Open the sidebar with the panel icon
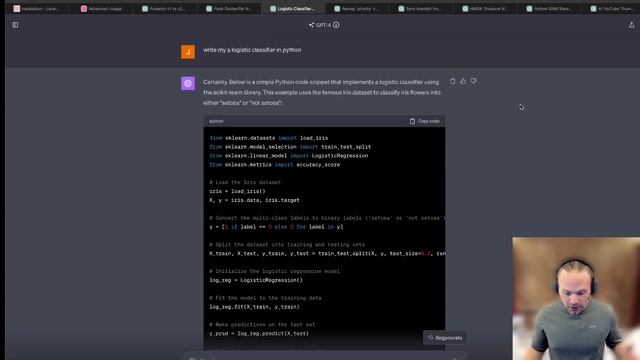Screen dimensions: 640x360 pyautogui.click(x=16, y=25)
